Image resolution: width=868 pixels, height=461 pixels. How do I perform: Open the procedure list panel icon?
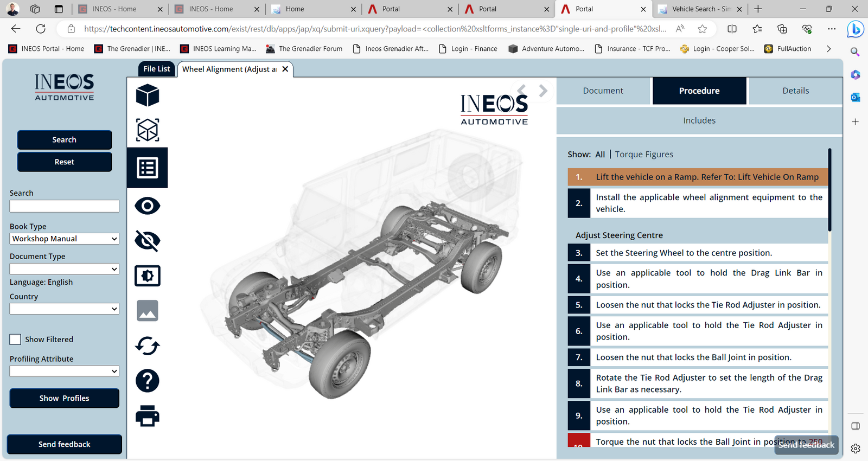click(x=148, y=168)
